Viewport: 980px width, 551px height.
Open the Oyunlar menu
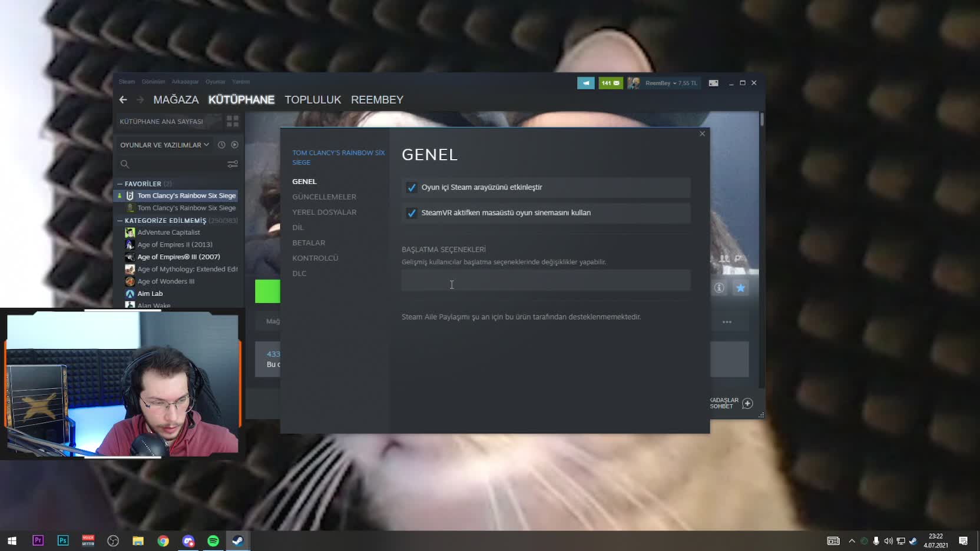[216, 82]
